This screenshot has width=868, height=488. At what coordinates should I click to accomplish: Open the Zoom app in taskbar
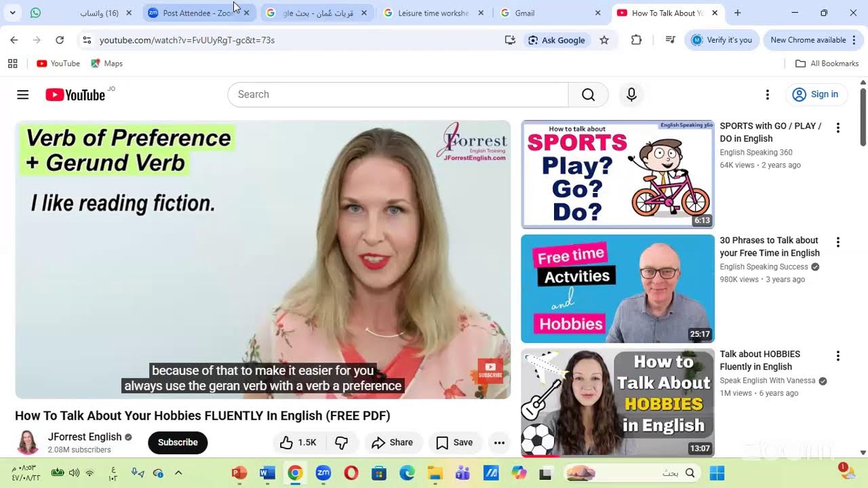(323, 473)
